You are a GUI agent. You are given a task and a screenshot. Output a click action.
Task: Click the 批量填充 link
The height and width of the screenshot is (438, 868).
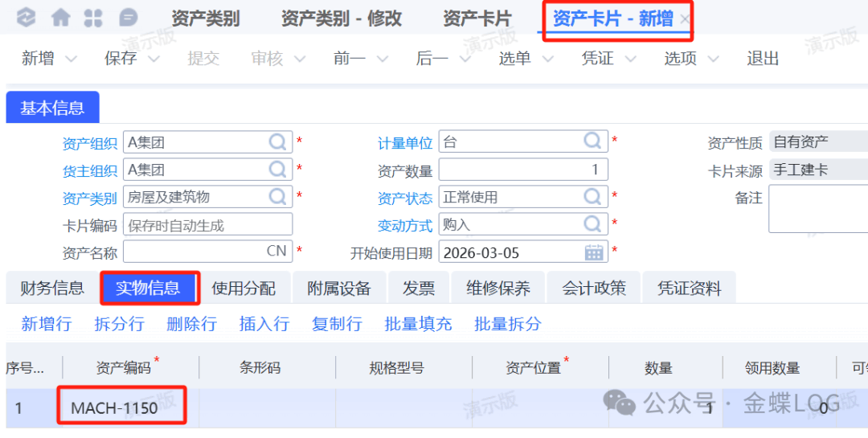coord(418,324)
